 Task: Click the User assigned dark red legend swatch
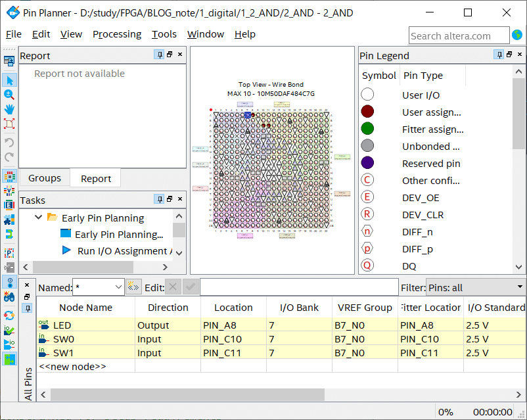click(x=367, y=111)
